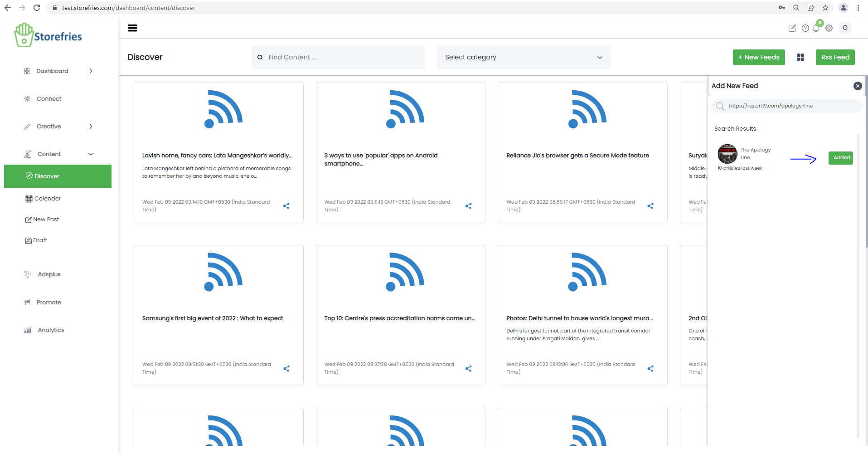Expand the Dashboard menu chevron
This screenshot has height=454, width=868.
coord(91,71)
